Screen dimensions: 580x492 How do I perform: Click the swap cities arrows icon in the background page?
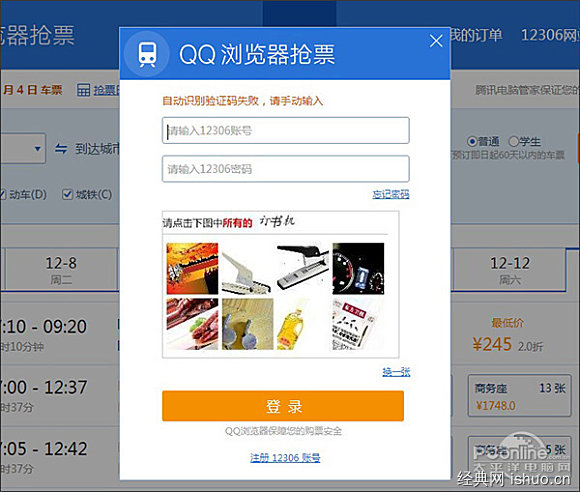click(x=61, y=149)
